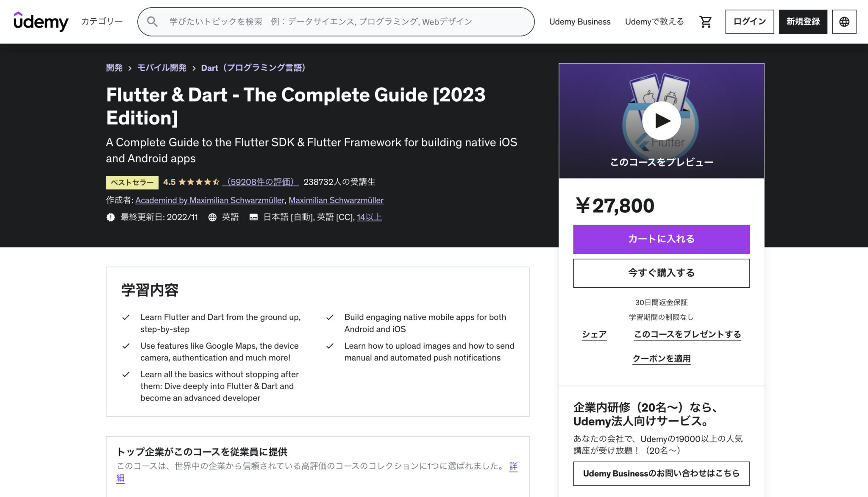The height and width of the screenshot is (497, 868).
Task: Click the クーポンを適用 link
Action: (x=661, y=358)
